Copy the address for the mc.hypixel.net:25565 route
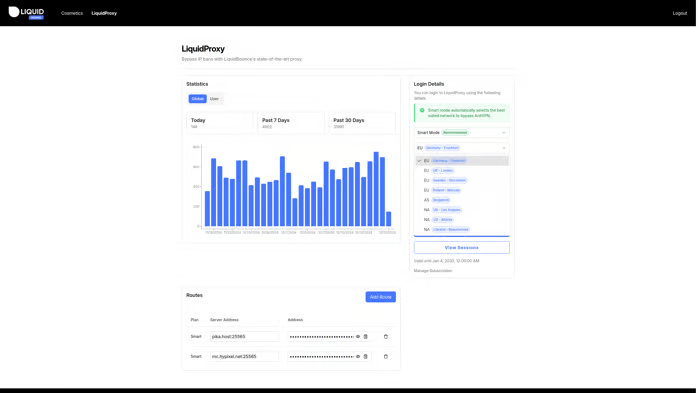Image resolution: width=700 pixels, height=393 pixels. pos(366,356)
